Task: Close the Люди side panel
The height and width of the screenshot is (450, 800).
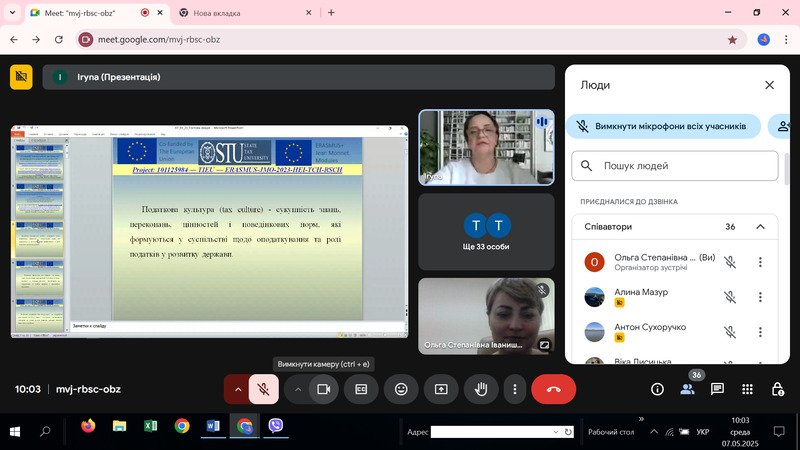Action: (769, 85)
